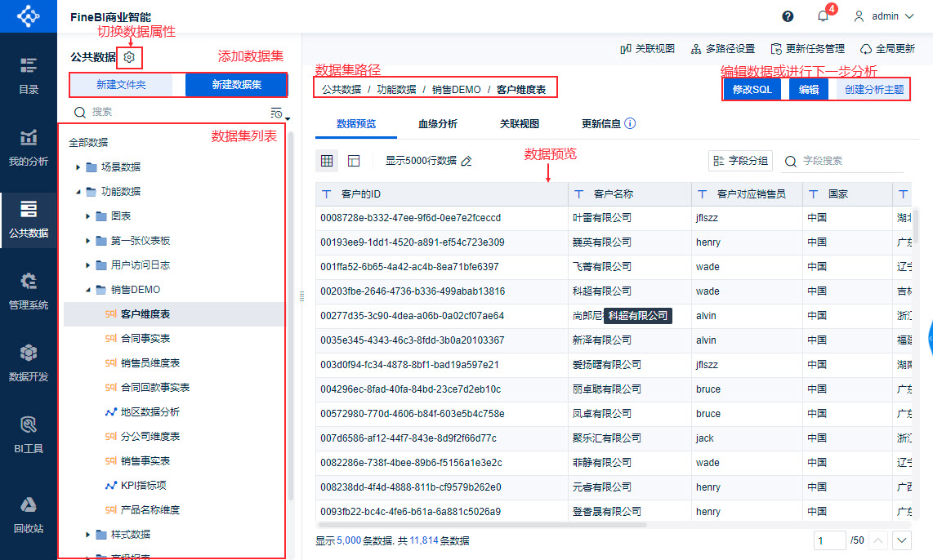Open 关联视图 in the top toolbar
The image size is (933, 560).
[x=647, y=49]
